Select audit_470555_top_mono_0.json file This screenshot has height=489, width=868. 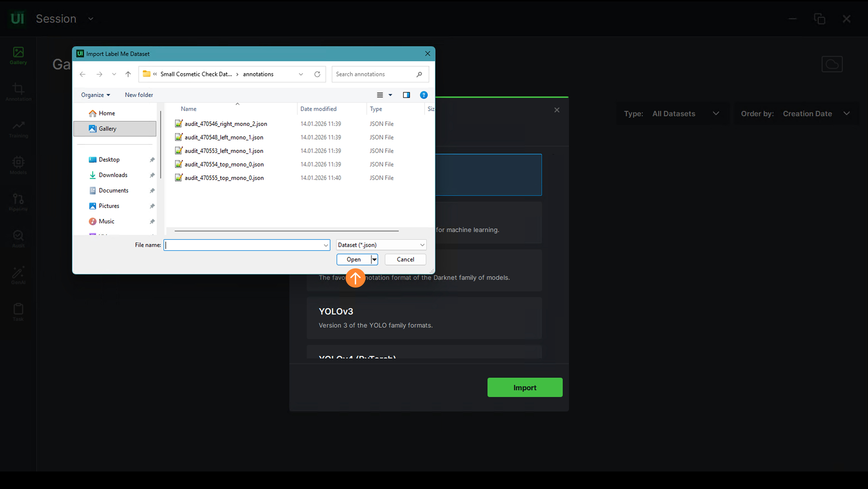pyautogui.click(x=224, y=178)
